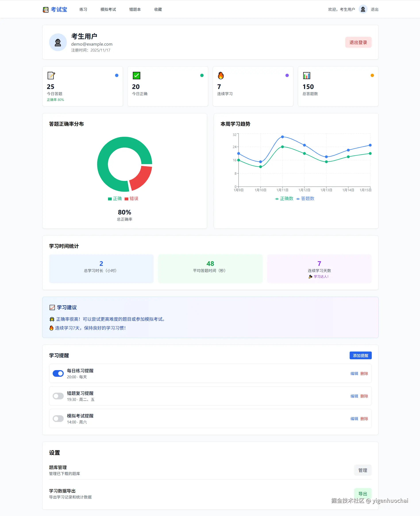This screenshot has height=516, width=420.
Task: Open the 错题本 navigation tab
Action: click(135, 10)
